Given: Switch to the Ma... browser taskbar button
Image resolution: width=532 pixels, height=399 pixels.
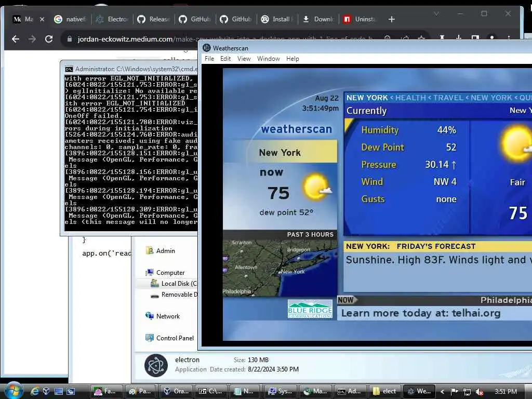Looking at the screenshot, I should click(x=315, y=391).
